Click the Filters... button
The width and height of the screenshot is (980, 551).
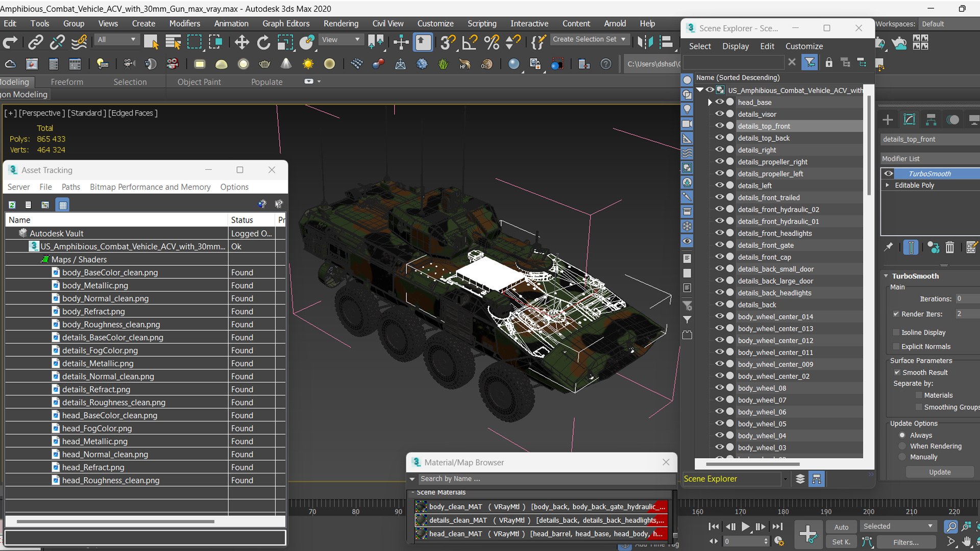(x=905, y=542)
